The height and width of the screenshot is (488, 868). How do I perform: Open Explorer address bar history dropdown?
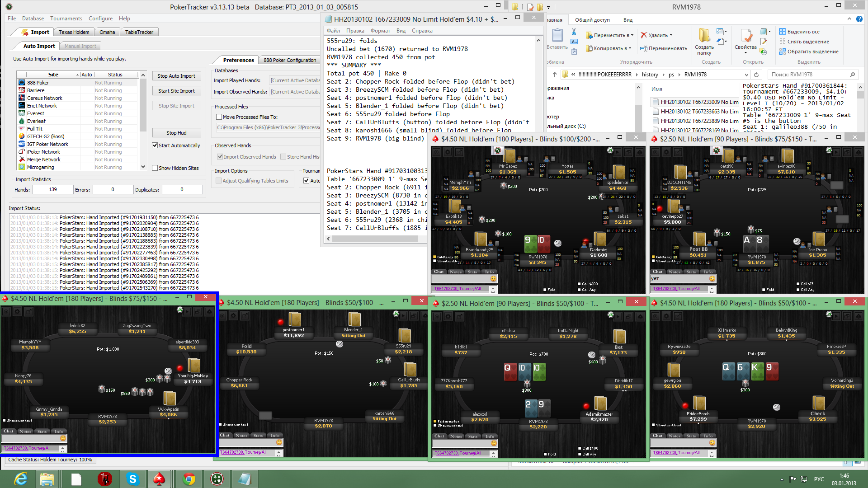(x=746, y=75)
